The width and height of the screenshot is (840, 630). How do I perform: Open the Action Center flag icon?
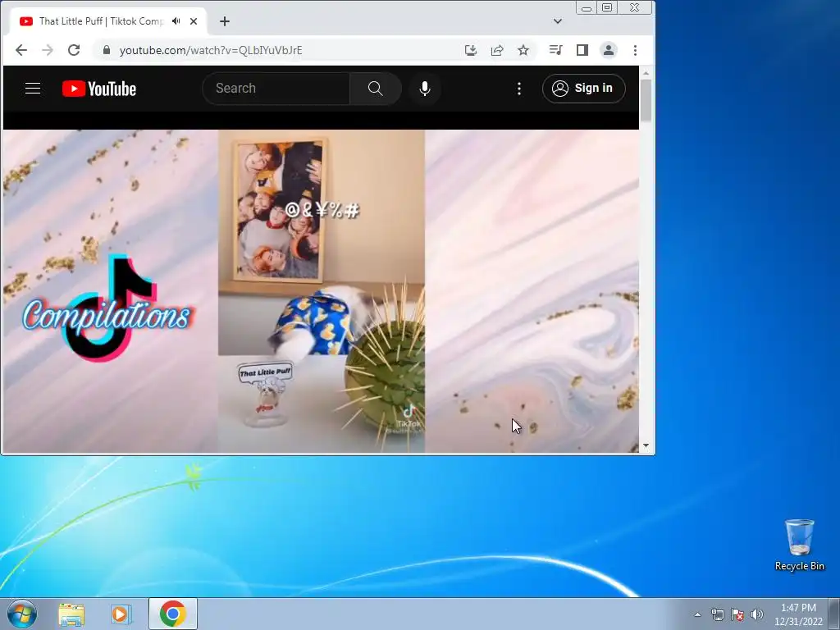[x=737, y=614]
